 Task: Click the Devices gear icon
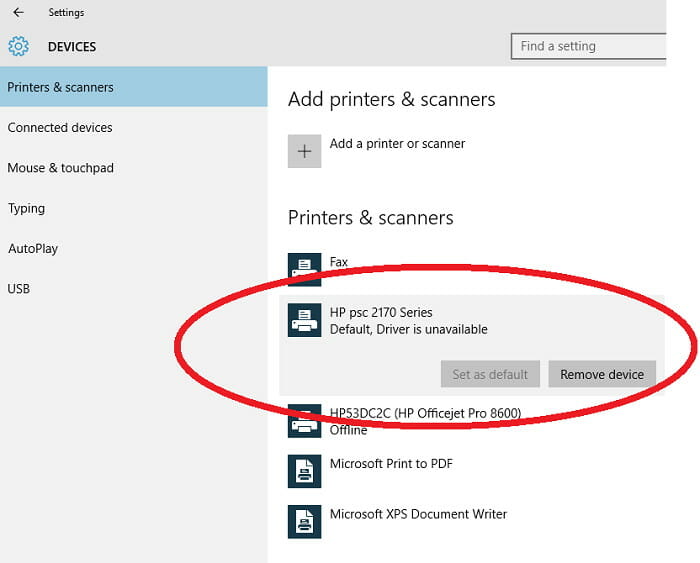18,46
